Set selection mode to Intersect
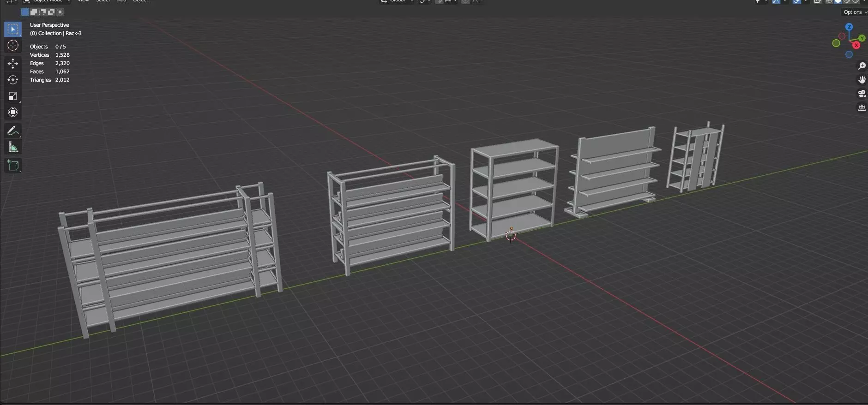 tap(60, 12)
